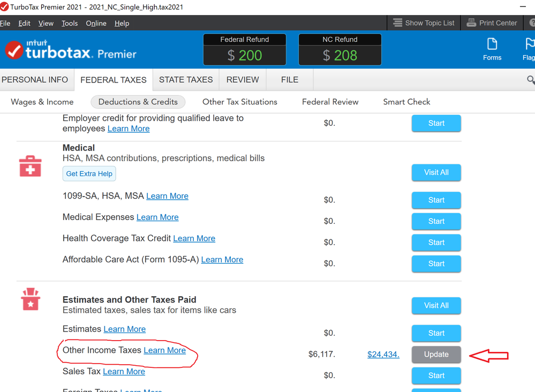Open Show Topic List
The width and height of the screenshot is (535, 392).
424,23
